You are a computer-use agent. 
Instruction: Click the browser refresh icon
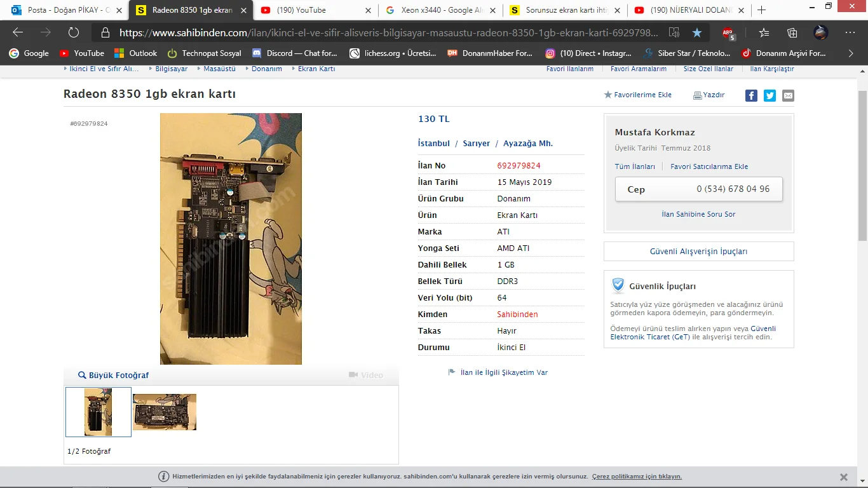[x=74, y=32]
